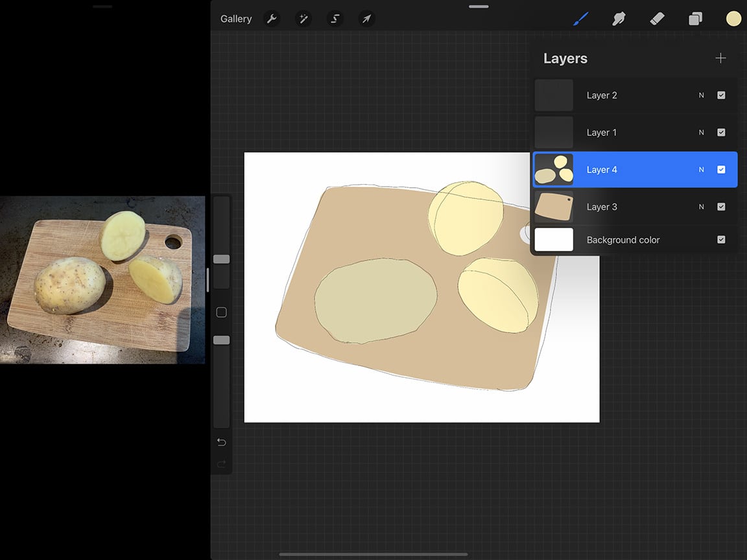This screenshot has width=747, height=560.
Task: Hide Layer 2 by unchecking its visibility
Action: click(721, 95)
